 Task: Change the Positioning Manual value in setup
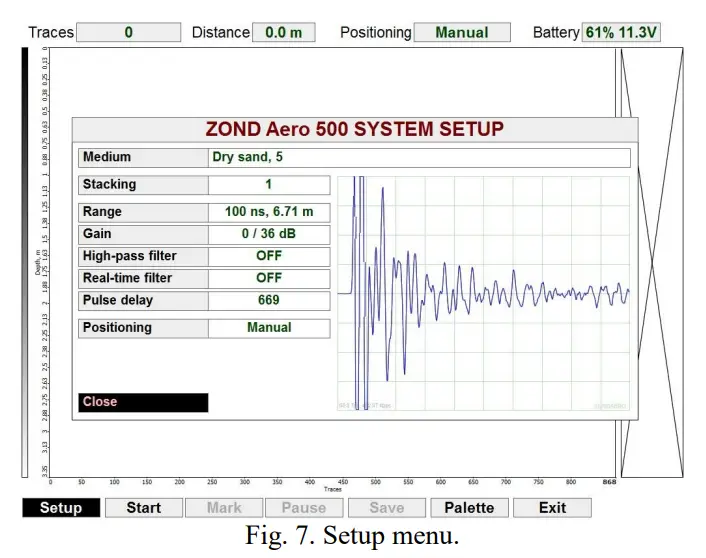(269, 328)
